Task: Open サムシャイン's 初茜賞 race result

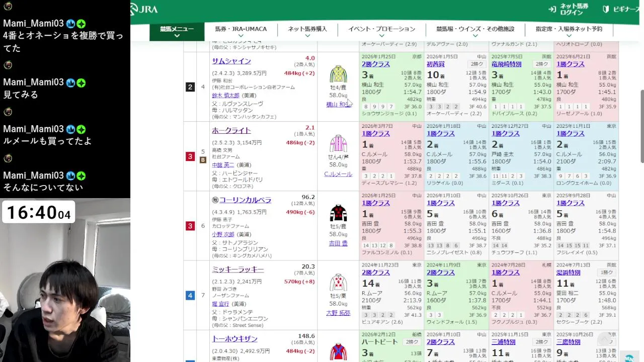Action: click(436, 64)
